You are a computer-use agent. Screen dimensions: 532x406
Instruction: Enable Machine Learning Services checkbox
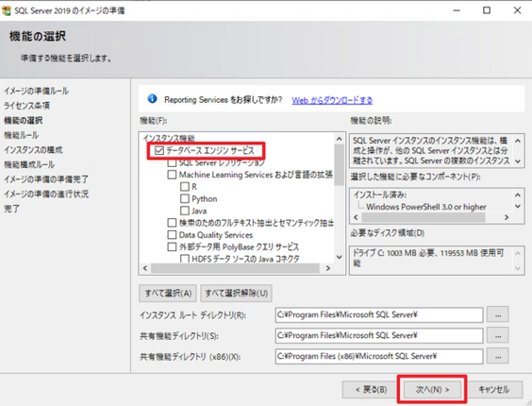pos(172,175)
